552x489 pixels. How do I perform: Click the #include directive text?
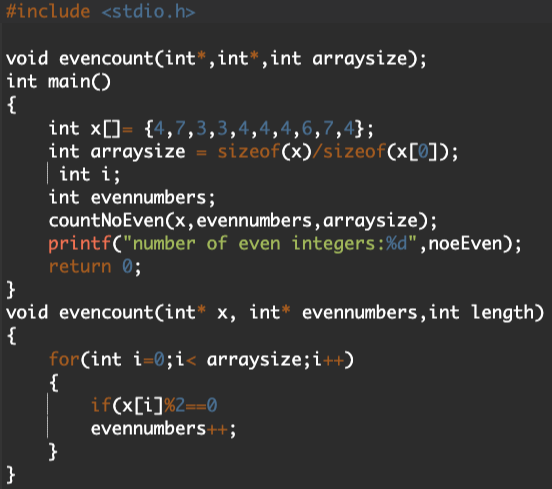point(48,11)
